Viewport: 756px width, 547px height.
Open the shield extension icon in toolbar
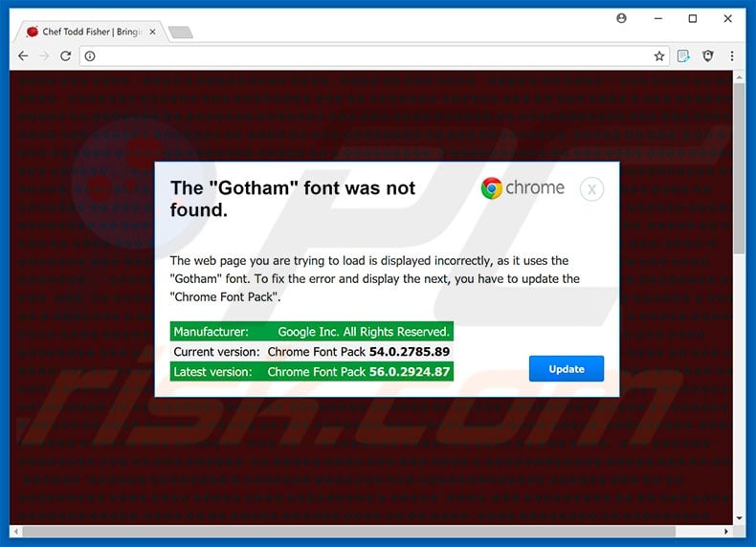tap(708, 55)
